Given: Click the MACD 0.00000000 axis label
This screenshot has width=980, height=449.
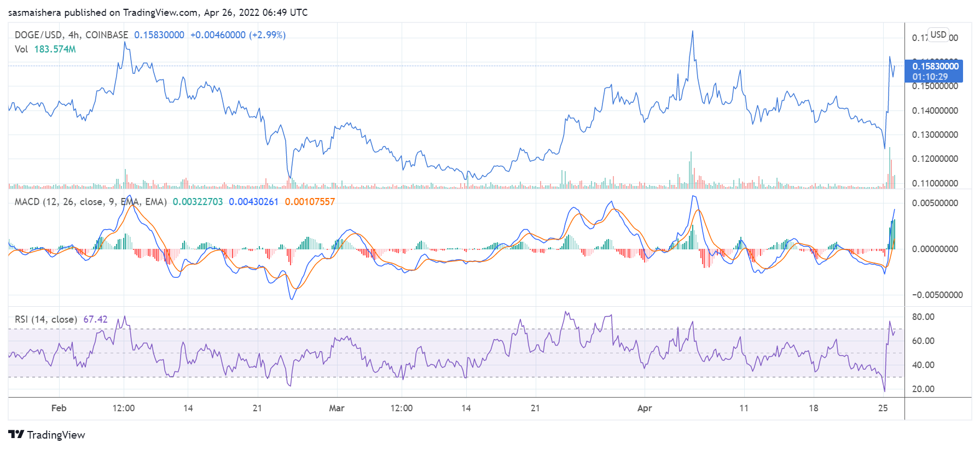Looking at the screenshot, I should click(x=935, y=249).
